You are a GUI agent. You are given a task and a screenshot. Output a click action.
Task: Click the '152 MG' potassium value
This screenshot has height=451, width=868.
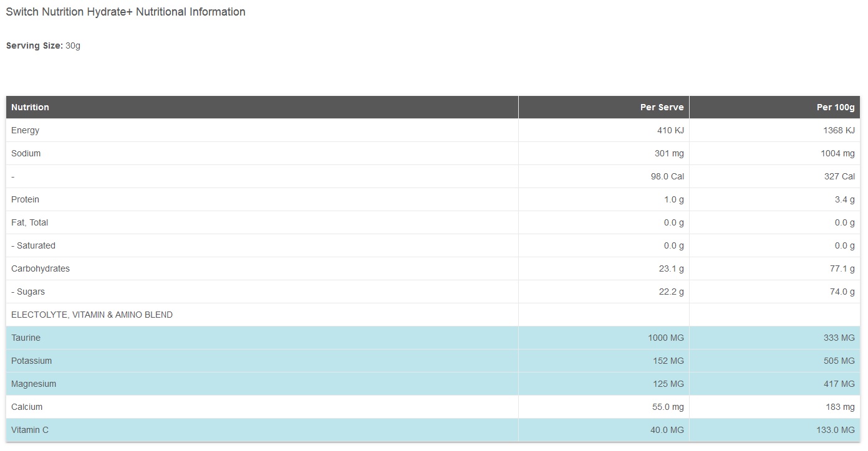click(668, 361)
